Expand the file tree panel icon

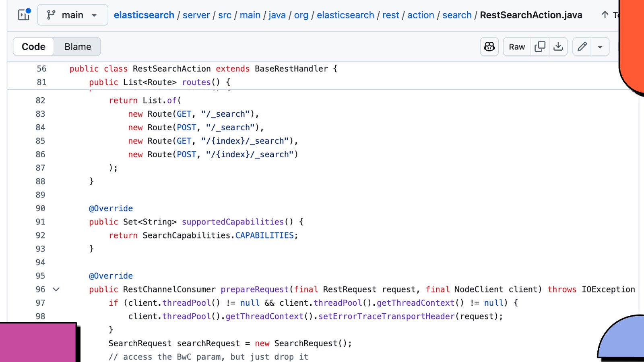click(x=24, y=15)
